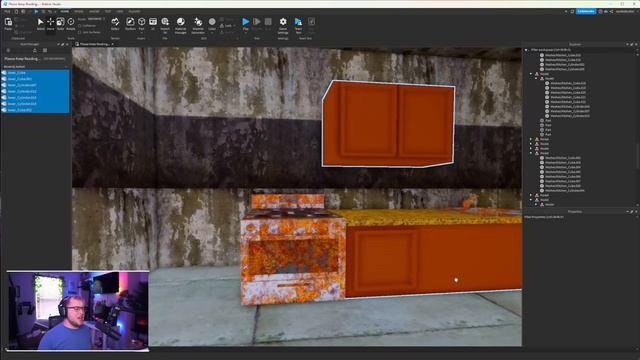Open the Play mode dropdown arrow

click(245, 32)
